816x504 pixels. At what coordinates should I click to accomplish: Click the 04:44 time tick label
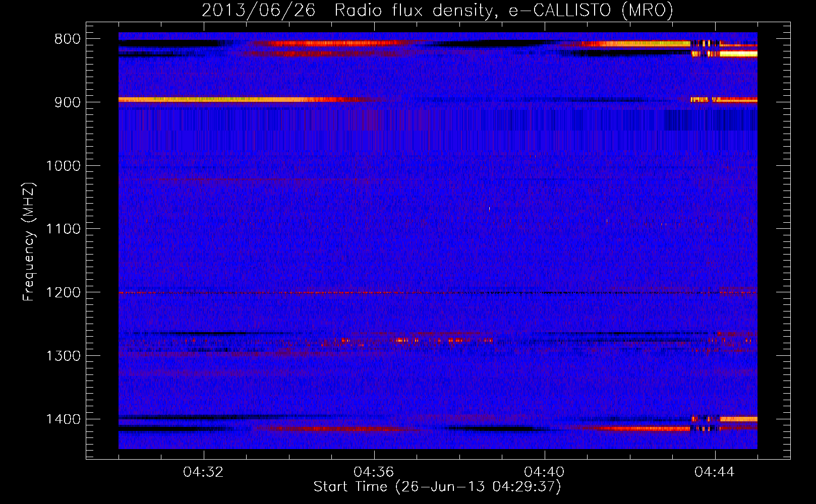coord(715,472)
